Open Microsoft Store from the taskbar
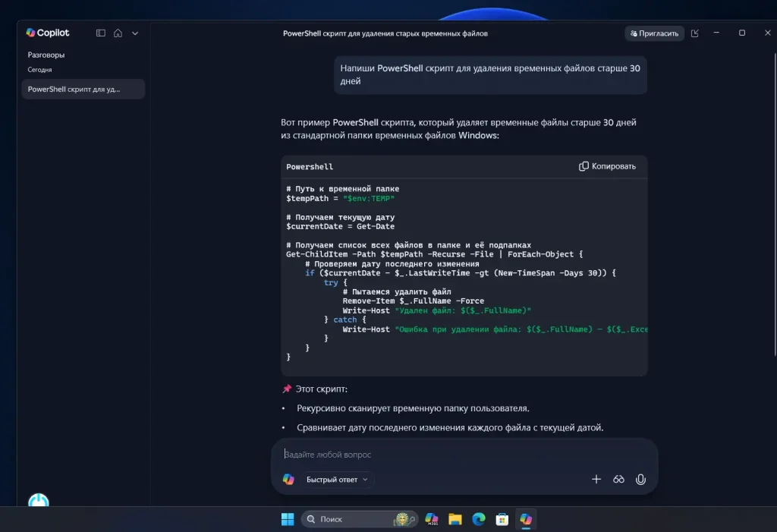The image size is (777, 532). click(502, 519)
